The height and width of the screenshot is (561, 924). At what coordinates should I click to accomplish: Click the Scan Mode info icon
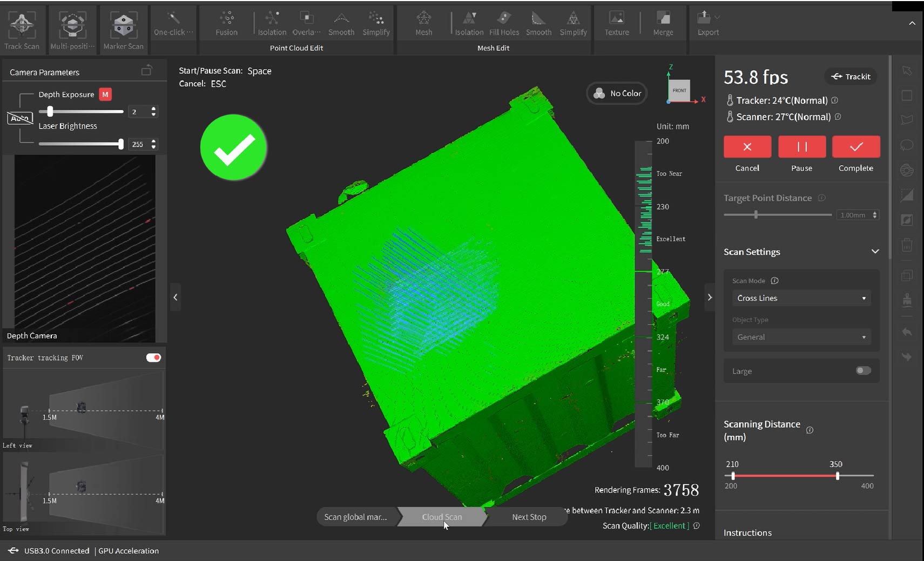(x=774, y=281)
